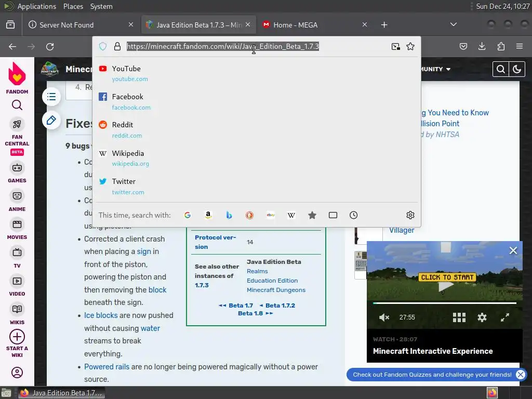Open Firefox downloads panel
532x399 pixels.
pos(482,46)
